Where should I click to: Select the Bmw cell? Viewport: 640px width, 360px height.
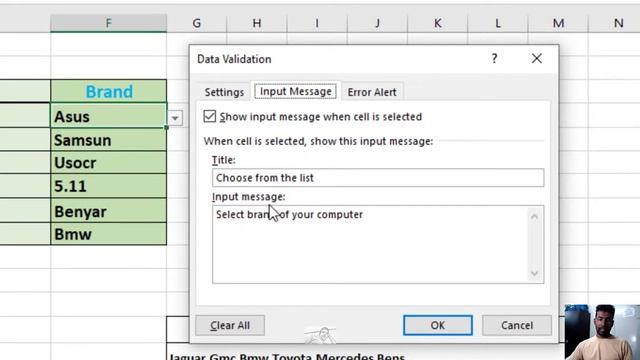(x=109, y=234)
